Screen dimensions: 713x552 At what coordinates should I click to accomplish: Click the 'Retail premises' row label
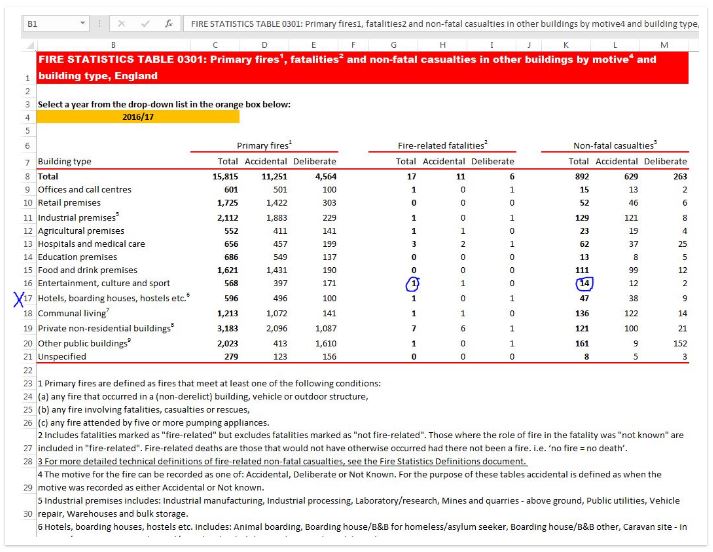click(69, 203)
